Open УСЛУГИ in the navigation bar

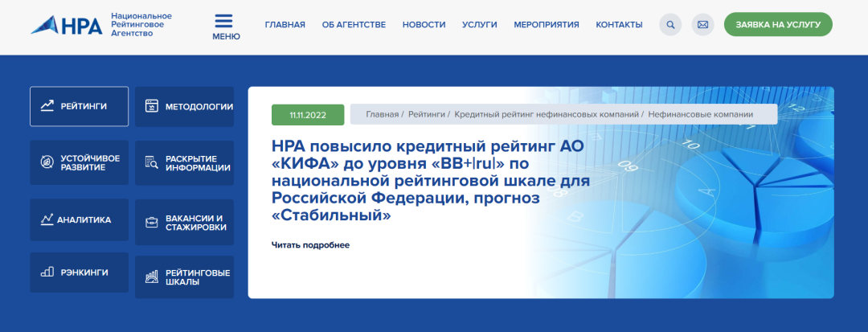[479, 25]
